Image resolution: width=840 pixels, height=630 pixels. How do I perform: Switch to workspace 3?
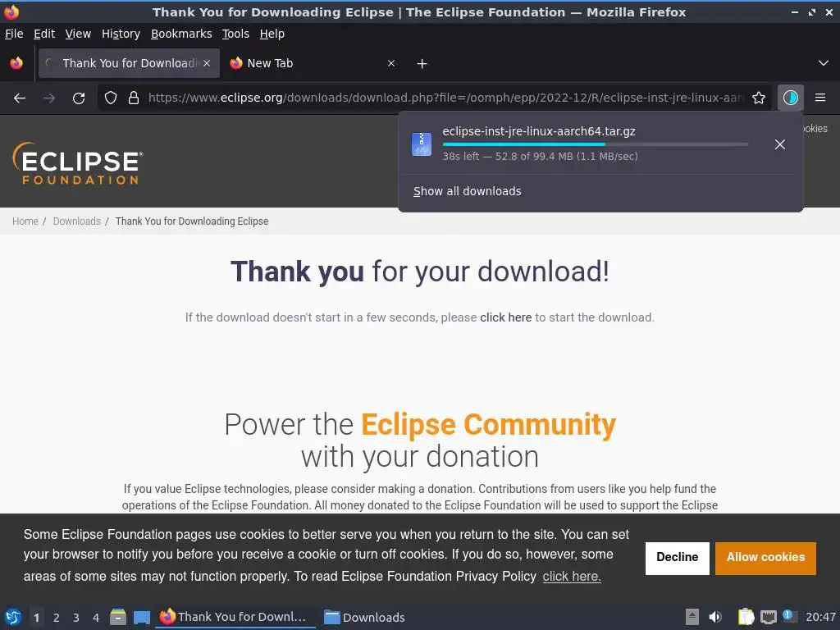point(76,618)
